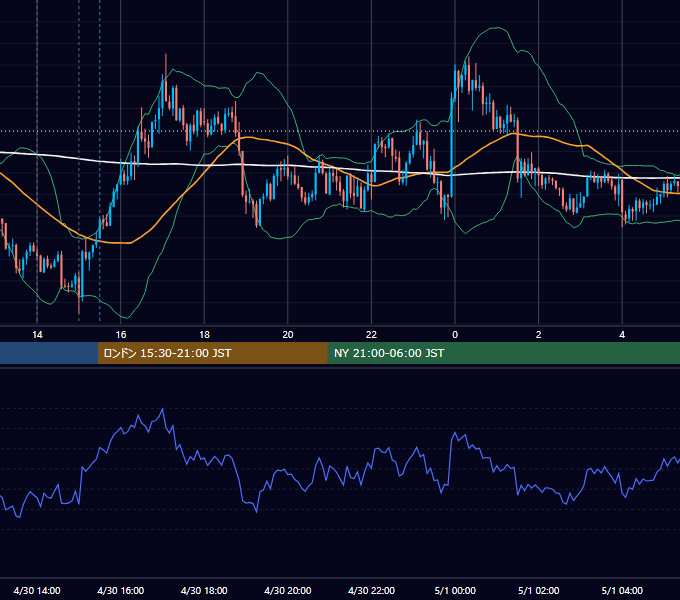Click the 5/1 04:00 date label
The height and width of the screenshot is (600, 680).
click(x=622, y=590)
